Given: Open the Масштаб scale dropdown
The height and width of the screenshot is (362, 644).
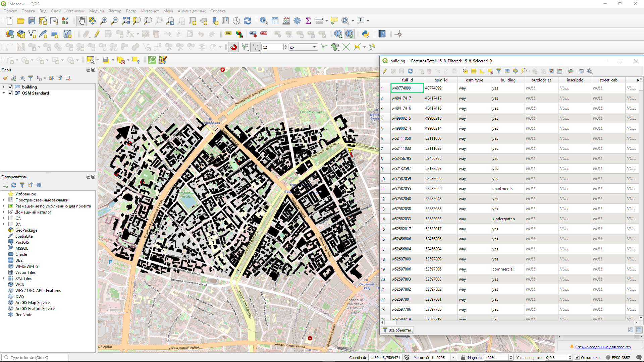Looking at the screenshot, I should pyautogui.click(x=453, y=358).
